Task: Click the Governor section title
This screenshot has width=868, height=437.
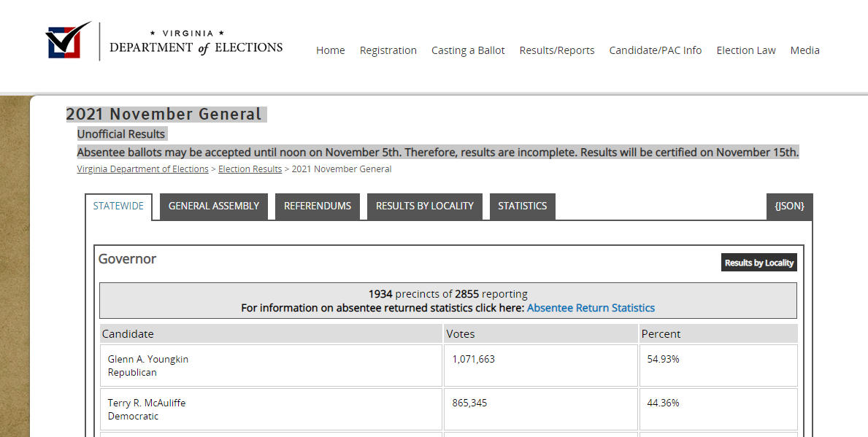Action: click(127, 259)
